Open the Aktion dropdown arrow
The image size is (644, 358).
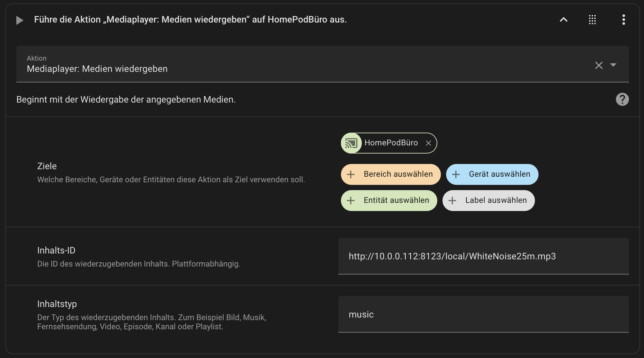click(x=613, y=65)
